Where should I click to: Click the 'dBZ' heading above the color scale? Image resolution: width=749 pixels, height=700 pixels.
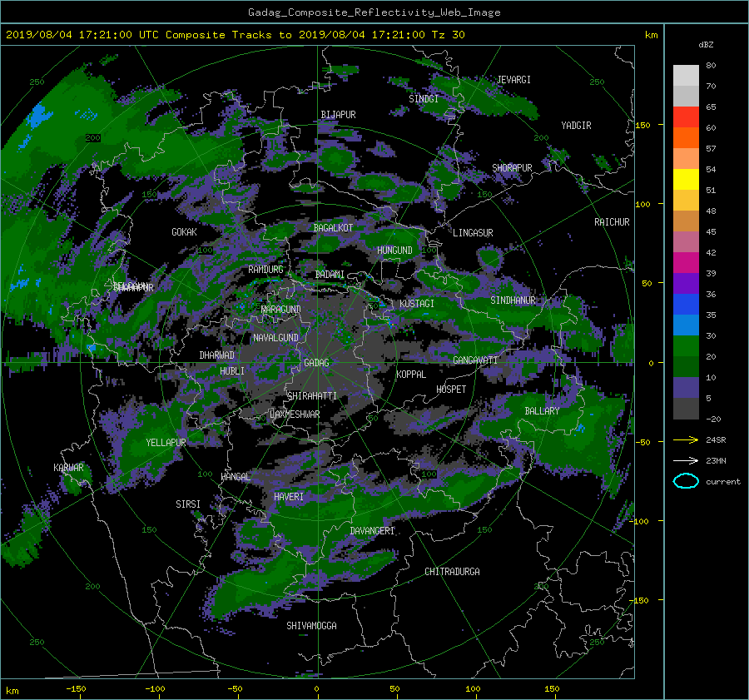tap(706, 44)
